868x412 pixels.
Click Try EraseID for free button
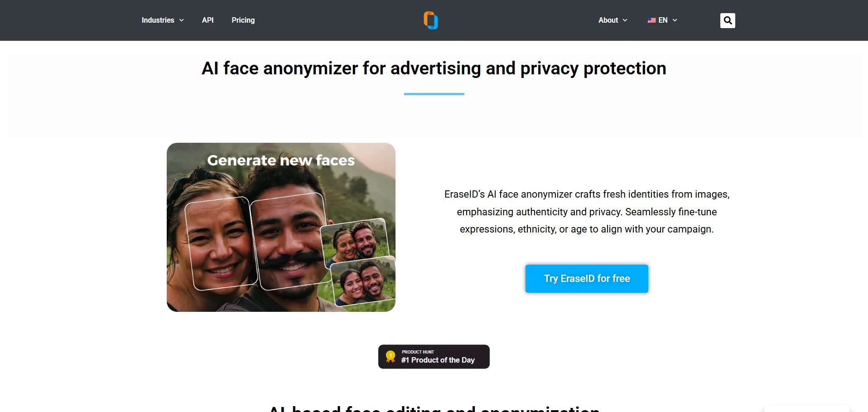587,279
